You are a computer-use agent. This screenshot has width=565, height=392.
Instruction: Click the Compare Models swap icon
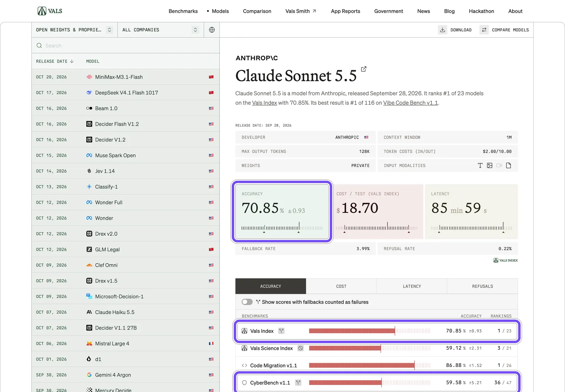[x=484, y=30]
